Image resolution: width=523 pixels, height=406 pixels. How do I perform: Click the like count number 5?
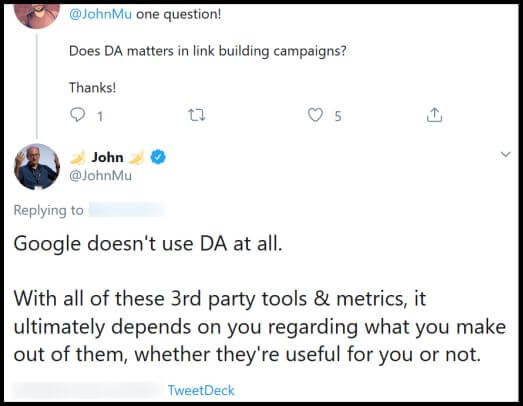[338, 116]
